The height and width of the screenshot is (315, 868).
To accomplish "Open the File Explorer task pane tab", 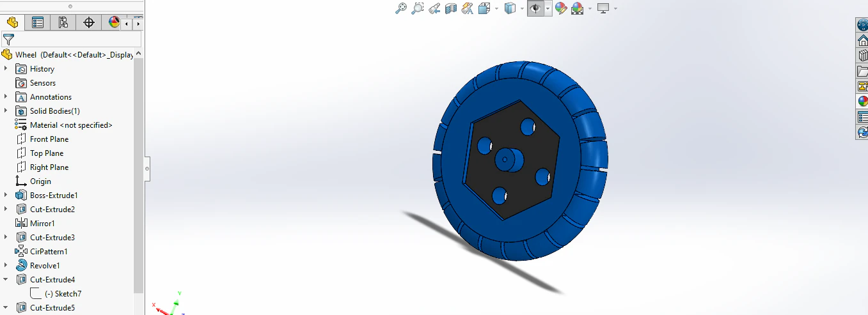I will pos(862,71).
